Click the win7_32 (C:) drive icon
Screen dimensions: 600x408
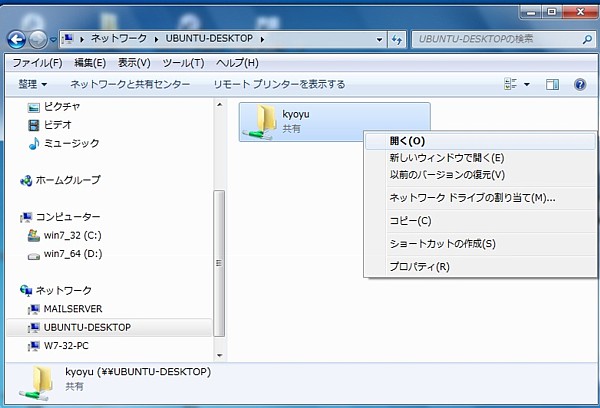[x=34, y=235]
